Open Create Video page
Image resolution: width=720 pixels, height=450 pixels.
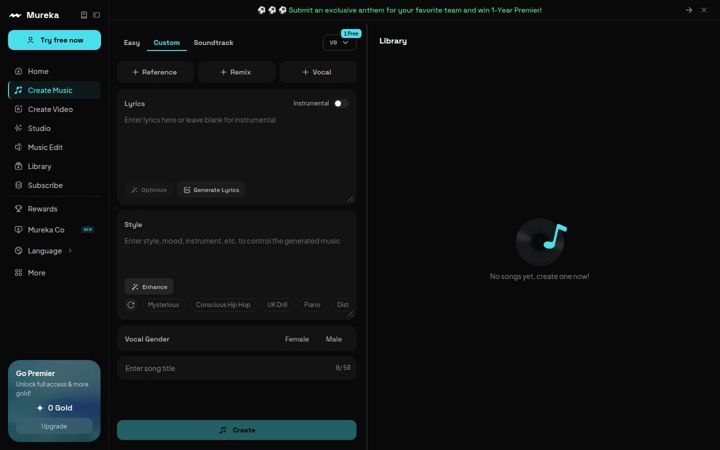point(54,109)
